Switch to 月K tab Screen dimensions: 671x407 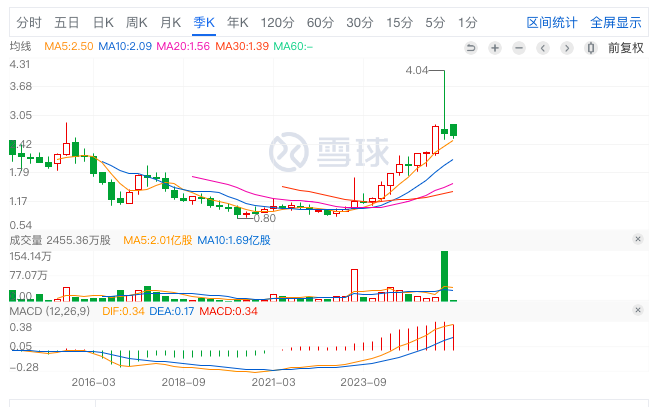(x=170, y=22)
